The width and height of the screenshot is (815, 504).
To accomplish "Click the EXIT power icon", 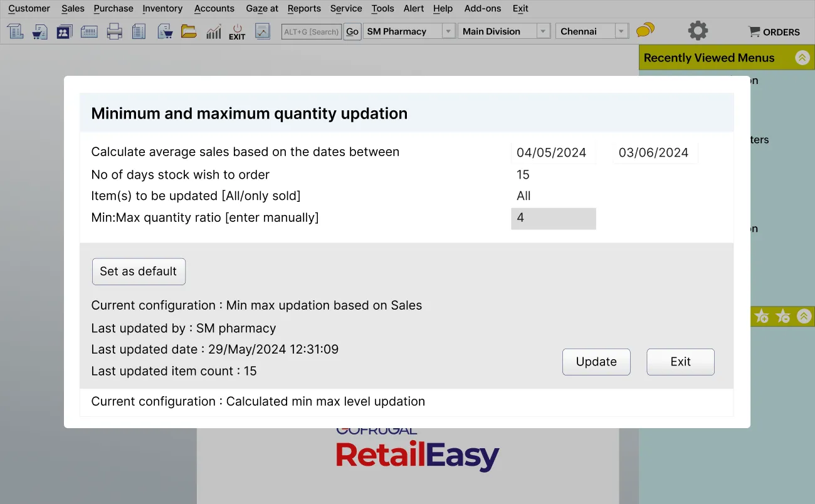I will pos(237,30).
